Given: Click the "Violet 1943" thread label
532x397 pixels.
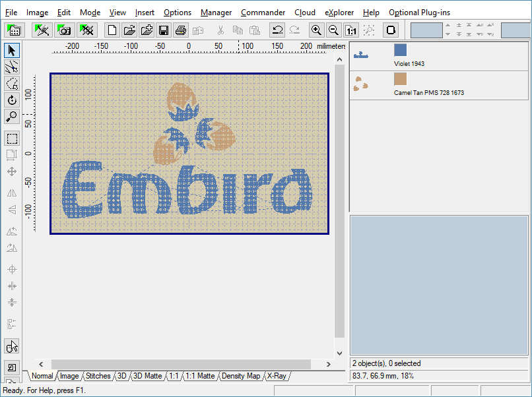Looking at the screenshot, I should pos(409,64).
